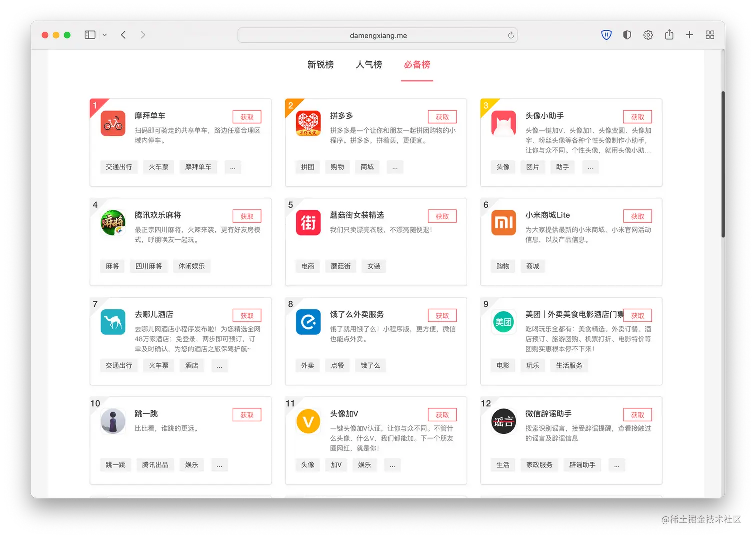
Task: Open the 人气榜 tab
Action: point(368,65)
